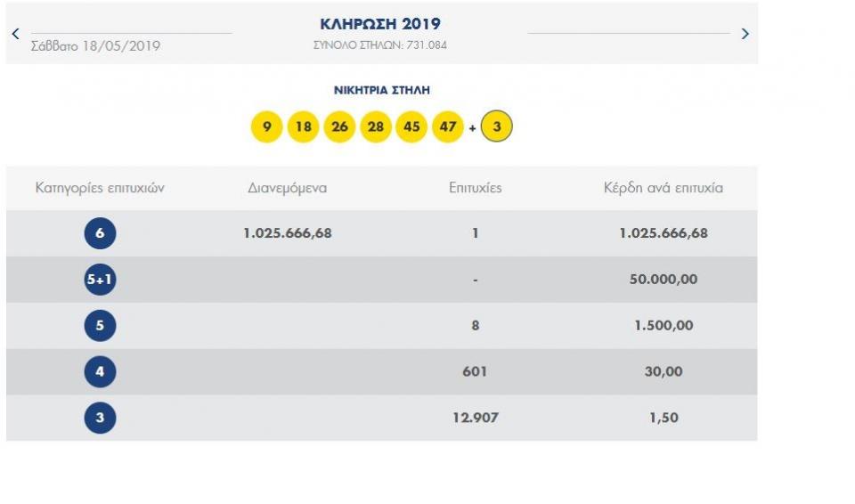Screen dimensions: 855x504
Task: Select winning number ball 45
Action: click(x=411, y=127)
